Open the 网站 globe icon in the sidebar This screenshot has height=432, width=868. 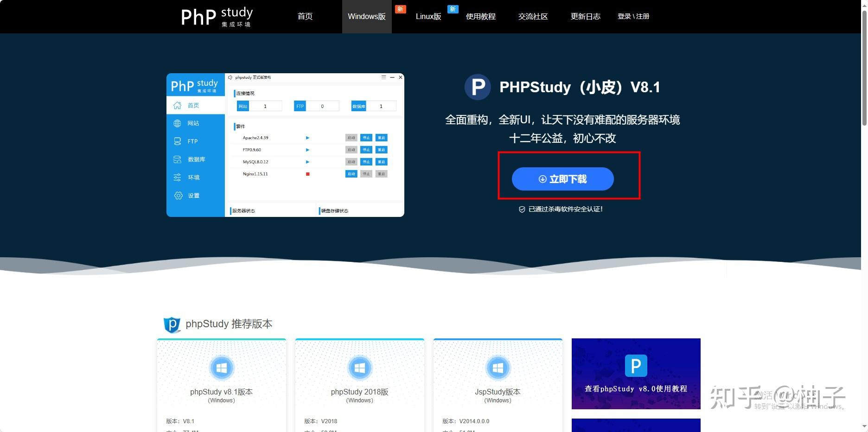[178, 123]
